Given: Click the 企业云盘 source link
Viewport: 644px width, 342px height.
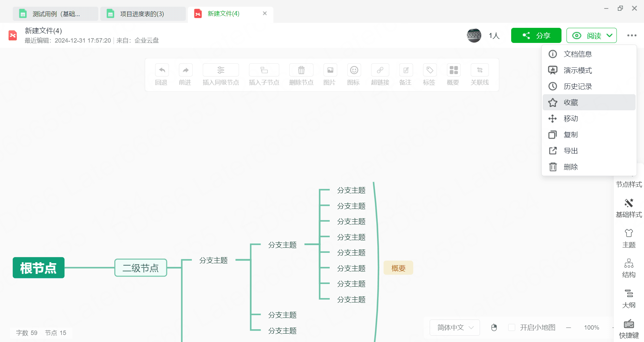Looking at the screenshot, I should 147,41.
